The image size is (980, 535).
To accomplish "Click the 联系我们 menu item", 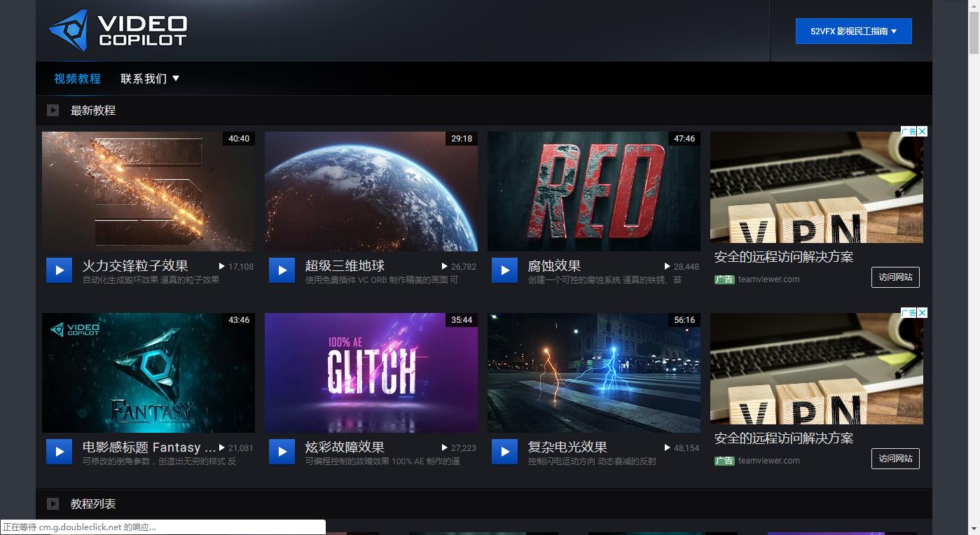I will pyautogui.click(x=143, y=78).
